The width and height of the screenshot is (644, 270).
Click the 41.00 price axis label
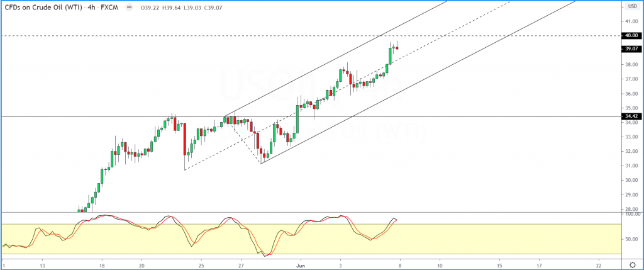(631, 21)
